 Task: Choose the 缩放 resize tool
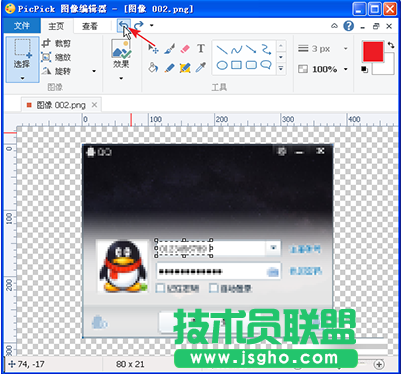click(x=56, y=57)
